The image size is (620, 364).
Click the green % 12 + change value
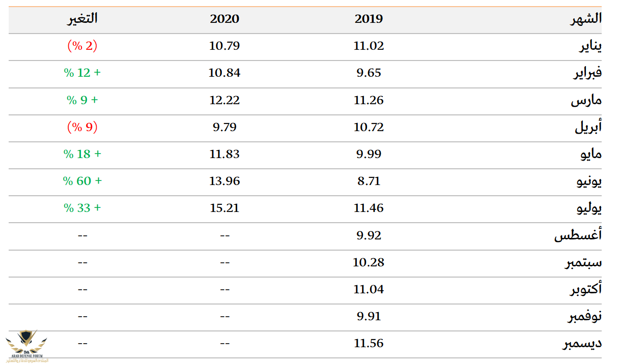[x=82, y=73]
